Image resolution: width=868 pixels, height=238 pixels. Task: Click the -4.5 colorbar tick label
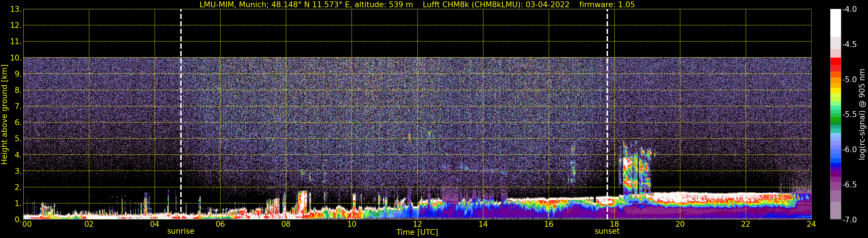coord(849,44)
